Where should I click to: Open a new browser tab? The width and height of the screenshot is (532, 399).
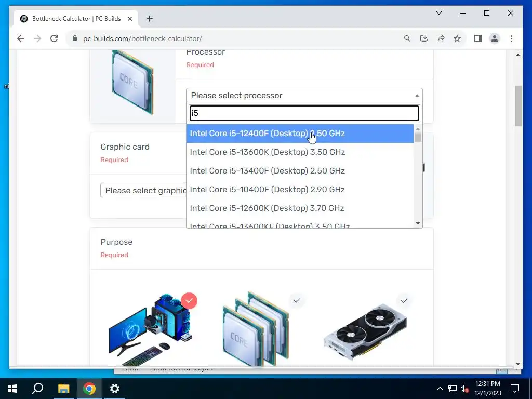149,19
